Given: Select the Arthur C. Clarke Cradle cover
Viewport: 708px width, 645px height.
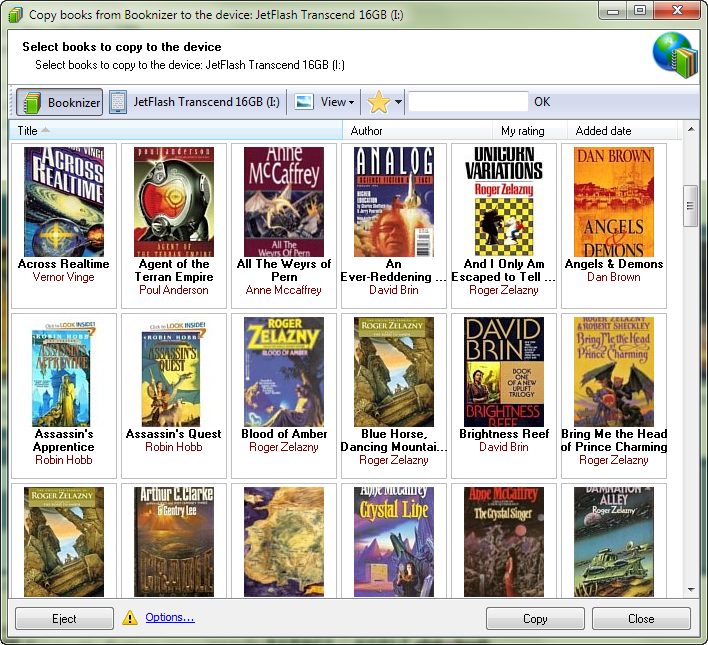Looking at the screenshot, I should pyautogui.click(x=174, y=542).
